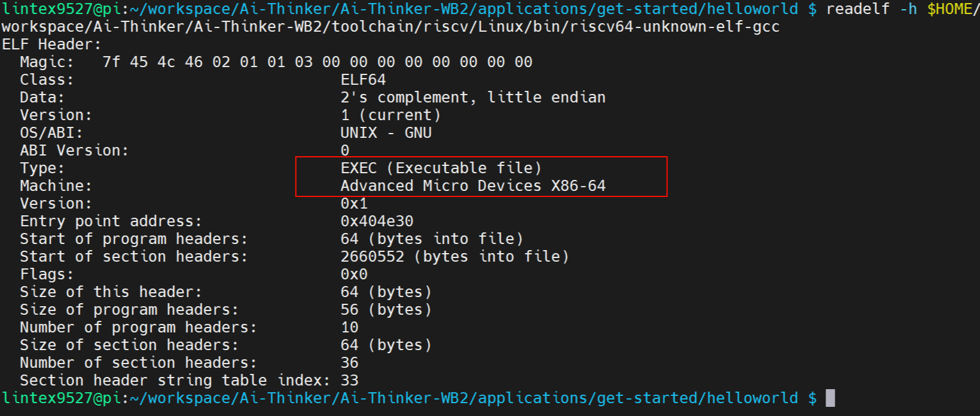Screen dimensions: 980x416
Task: Click the helloworld path in top prompt
Action: (752, 9)
